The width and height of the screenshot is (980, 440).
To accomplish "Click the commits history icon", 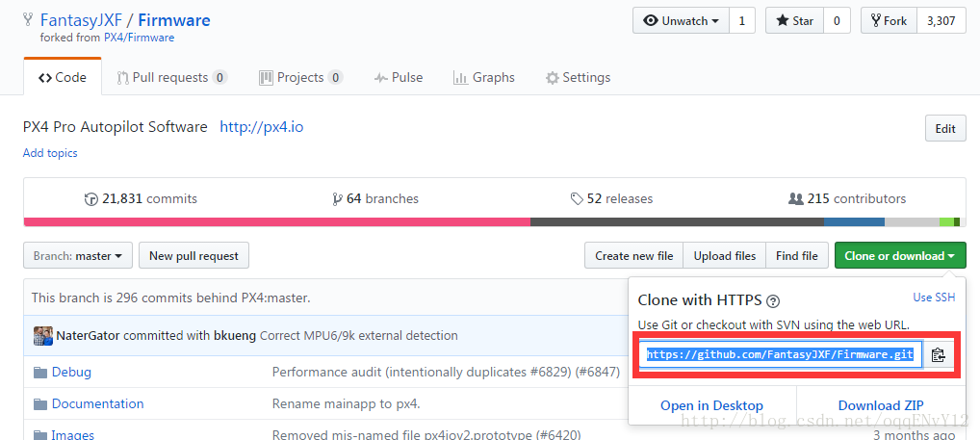I will coord(91,199).
